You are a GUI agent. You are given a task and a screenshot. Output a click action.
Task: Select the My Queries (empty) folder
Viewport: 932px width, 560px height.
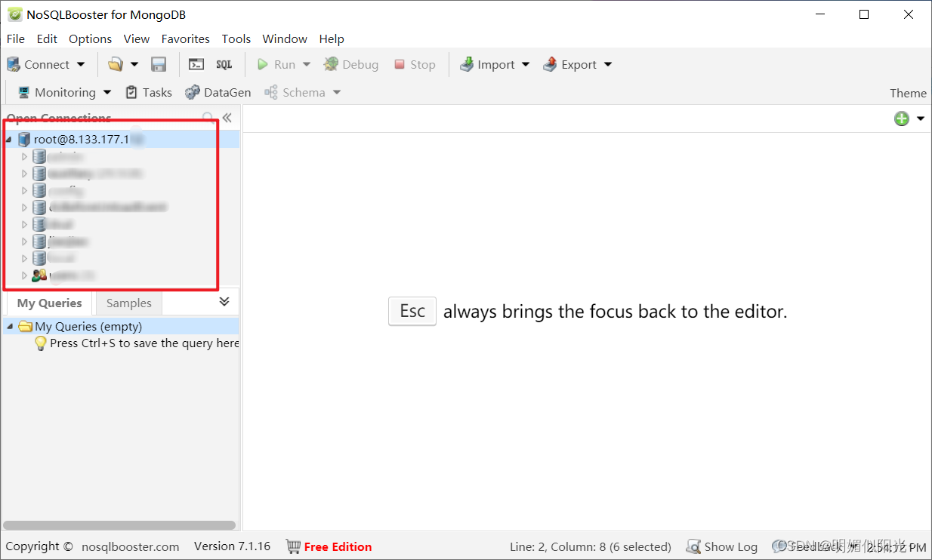(x=121, y=326)
